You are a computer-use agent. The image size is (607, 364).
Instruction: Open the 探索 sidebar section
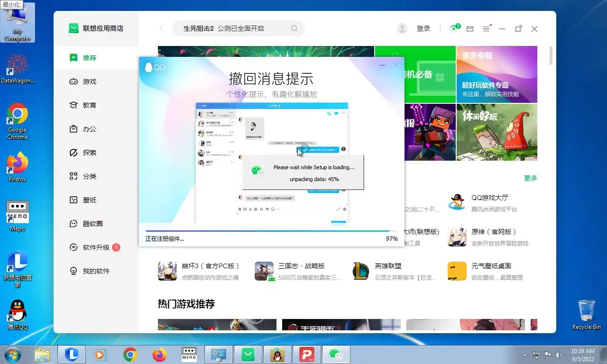96,153
